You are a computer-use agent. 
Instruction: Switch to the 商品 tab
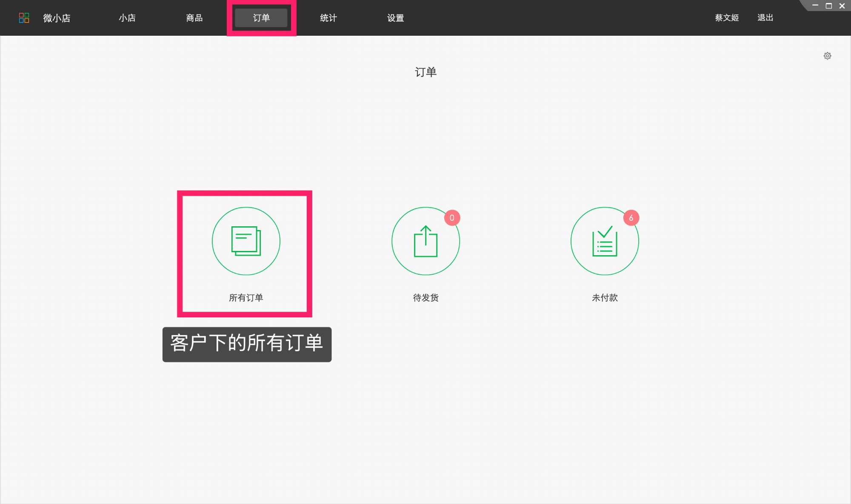tap(194, 18)
